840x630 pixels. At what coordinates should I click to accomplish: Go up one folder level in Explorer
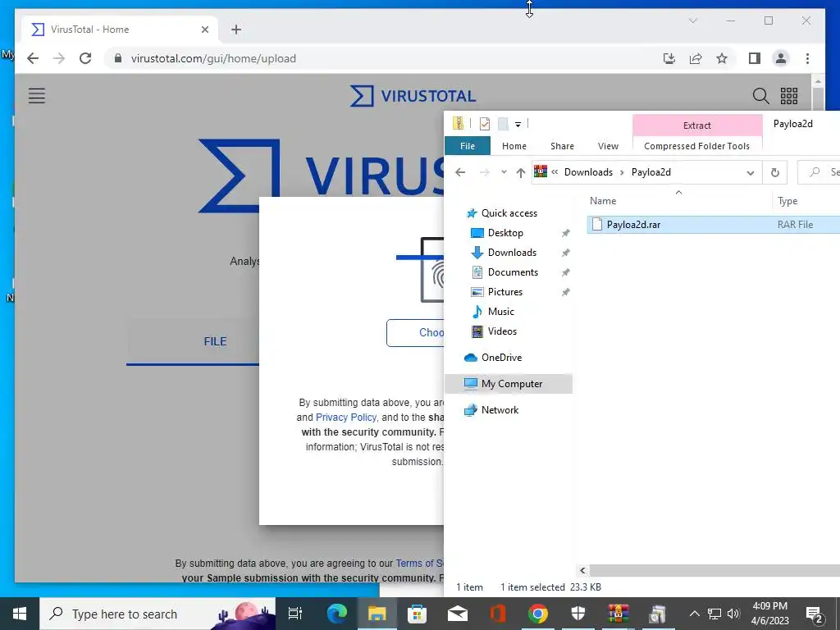[x=521, y=172]
